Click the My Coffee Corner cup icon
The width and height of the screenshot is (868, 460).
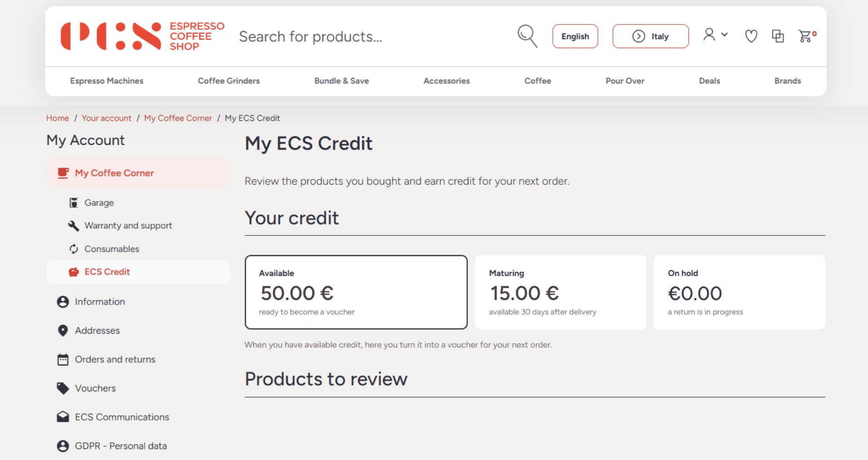point(63,173)
